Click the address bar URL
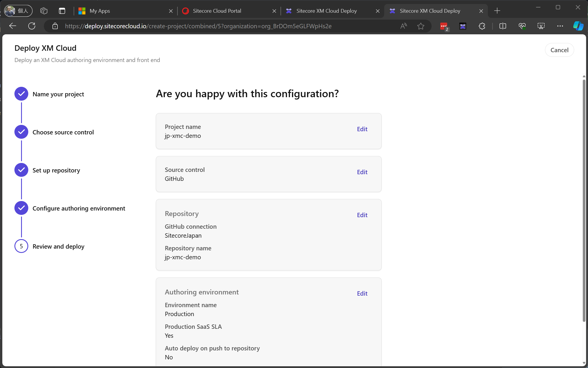 pyautogui.click(x=198, y=26)
